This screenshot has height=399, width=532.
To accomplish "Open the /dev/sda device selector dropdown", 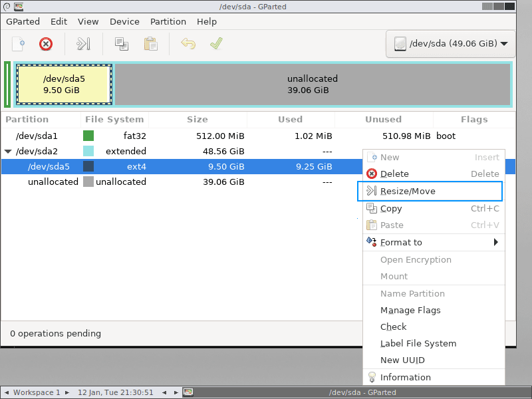I will (450, 43).
